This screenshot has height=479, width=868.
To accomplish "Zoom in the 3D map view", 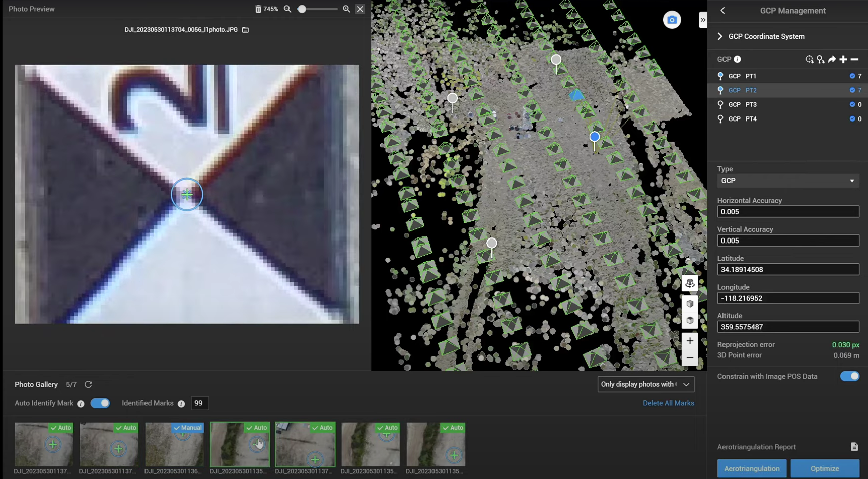I will coord(690,341).
